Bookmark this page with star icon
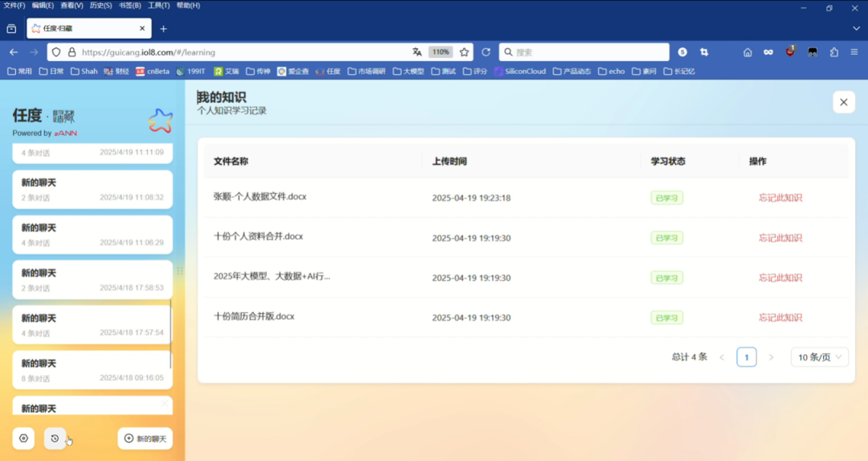The width and height of the screenshot is (868, 461). point(464,52)
